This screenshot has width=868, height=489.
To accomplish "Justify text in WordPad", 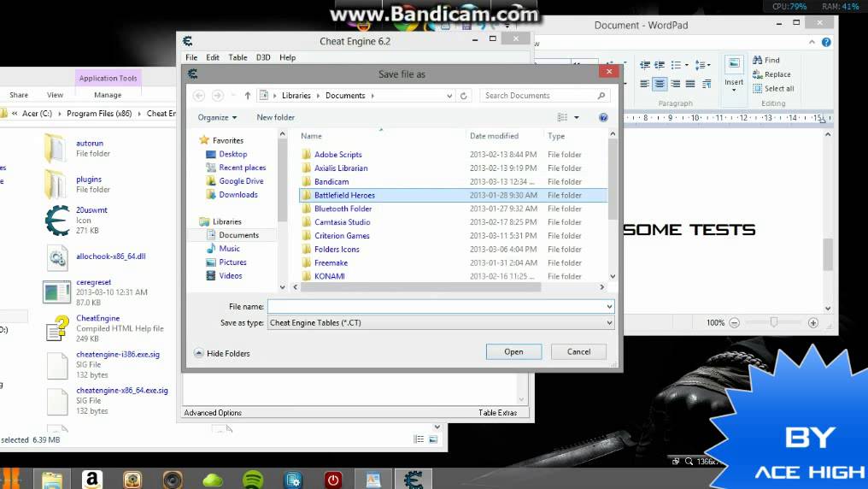I will [690, 84].
